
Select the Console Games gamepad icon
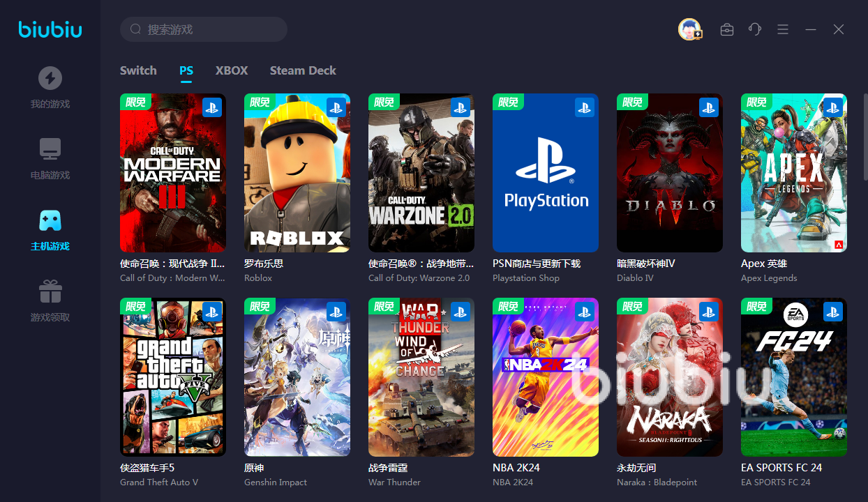[50, 221]
